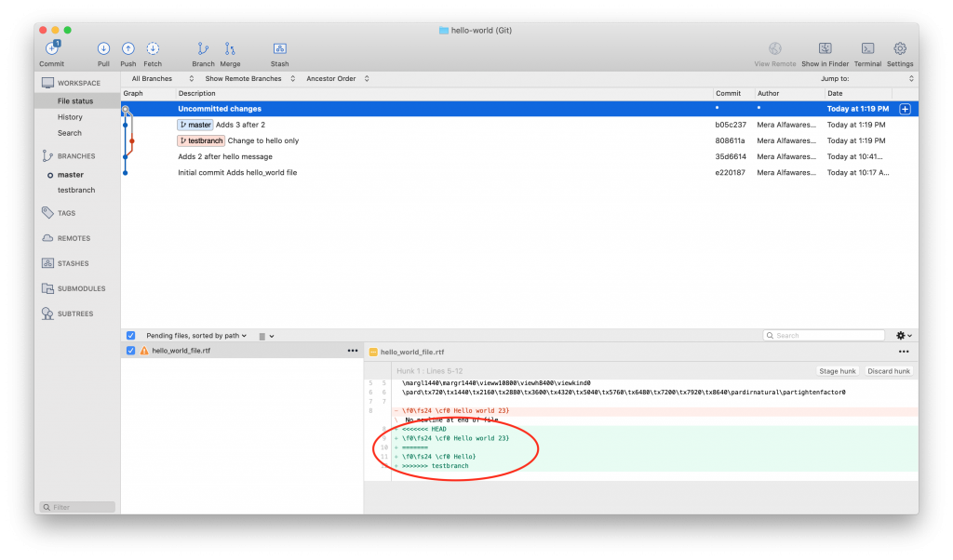Push changes using the Push icon
The image size is (953, 560).
128,49
